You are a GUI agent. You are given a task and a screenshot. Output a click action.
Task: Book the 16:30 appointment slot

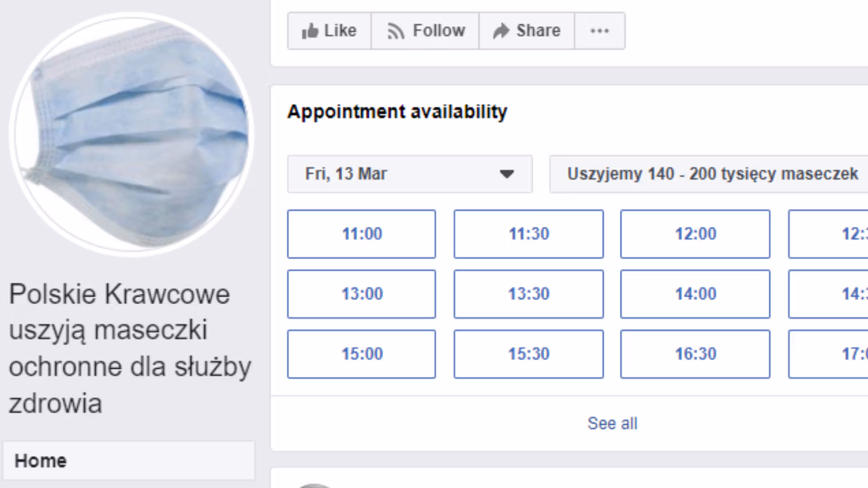(695, 354)
